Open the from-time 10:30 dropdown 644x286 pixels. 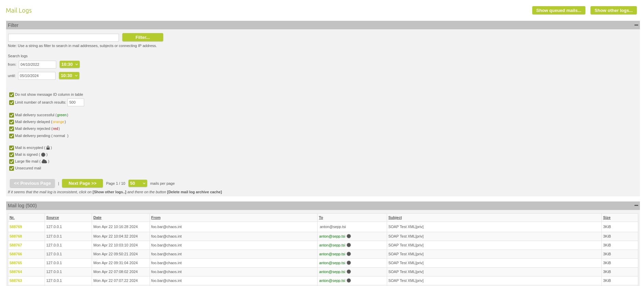point(70,64)
